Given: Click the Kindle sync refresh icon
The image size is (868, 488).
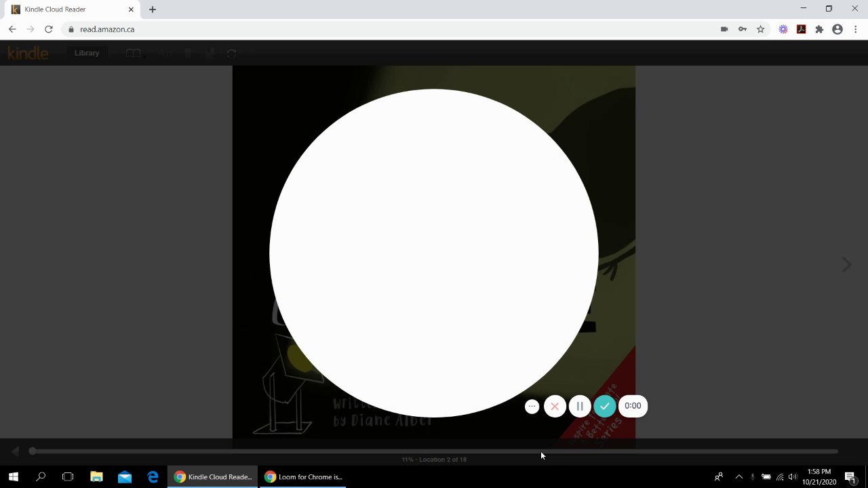Looking at the screenshot, I should [231, 53].
